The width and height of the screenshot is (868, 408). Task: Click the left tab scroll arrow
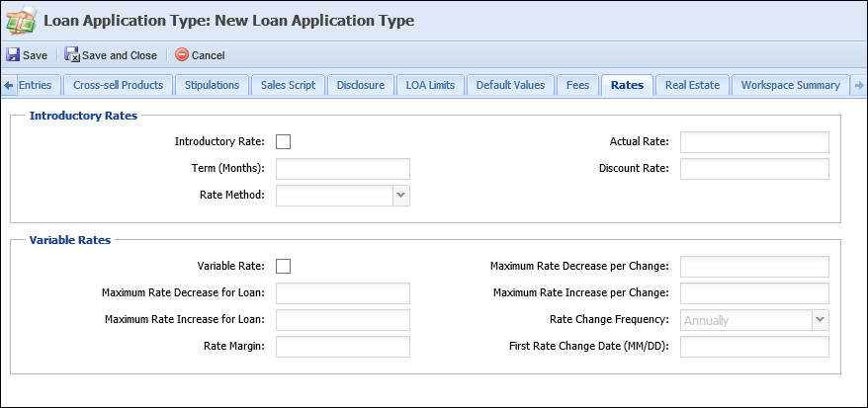coord(8,85)
